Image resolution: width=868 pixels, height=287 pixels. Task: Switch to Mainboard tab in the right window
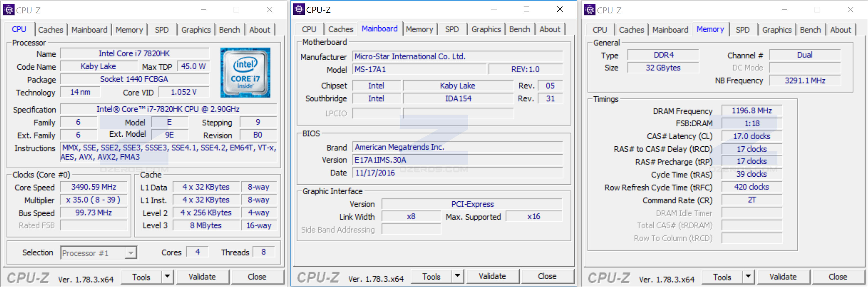click(670, 30)
